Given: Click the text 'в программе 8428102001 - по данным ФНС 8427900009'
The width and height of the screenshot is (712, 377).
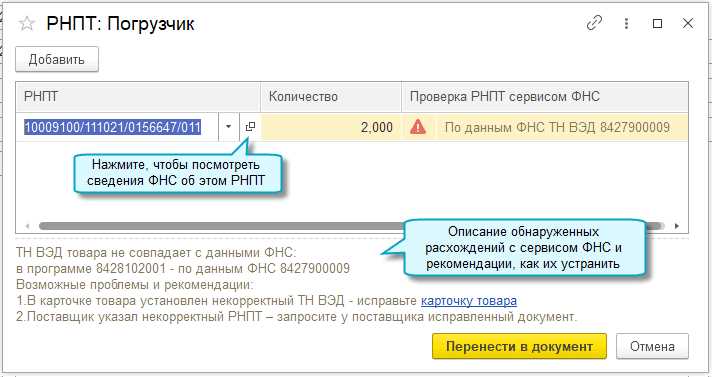Looking at the screenshot, I should [183, 268].
